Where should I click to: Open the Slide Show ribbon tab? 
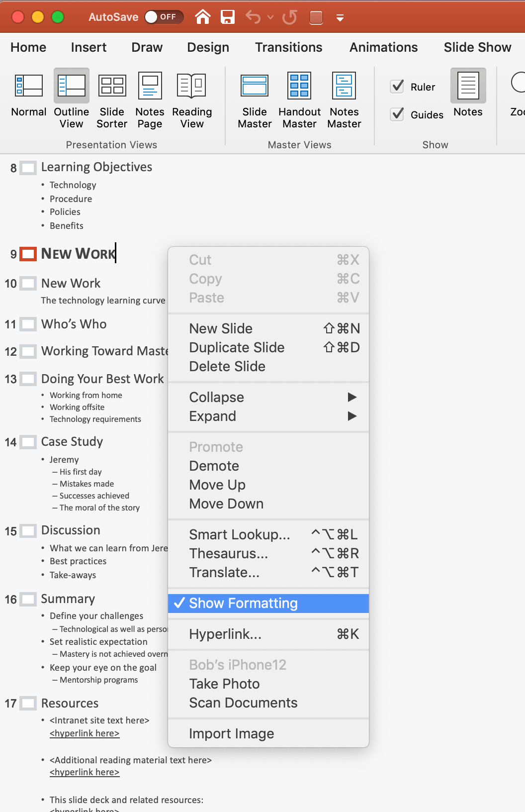[477, 47]
